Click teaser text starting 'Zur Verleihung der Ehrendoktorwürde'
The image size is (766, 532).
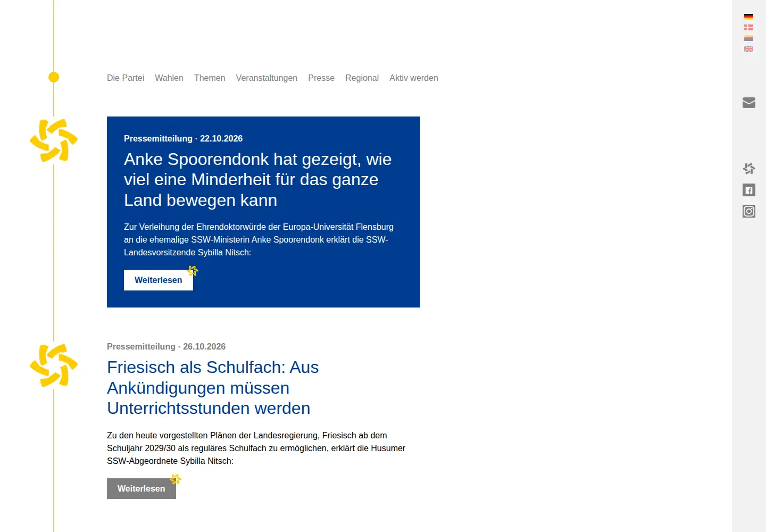click(x=259, y=239)
